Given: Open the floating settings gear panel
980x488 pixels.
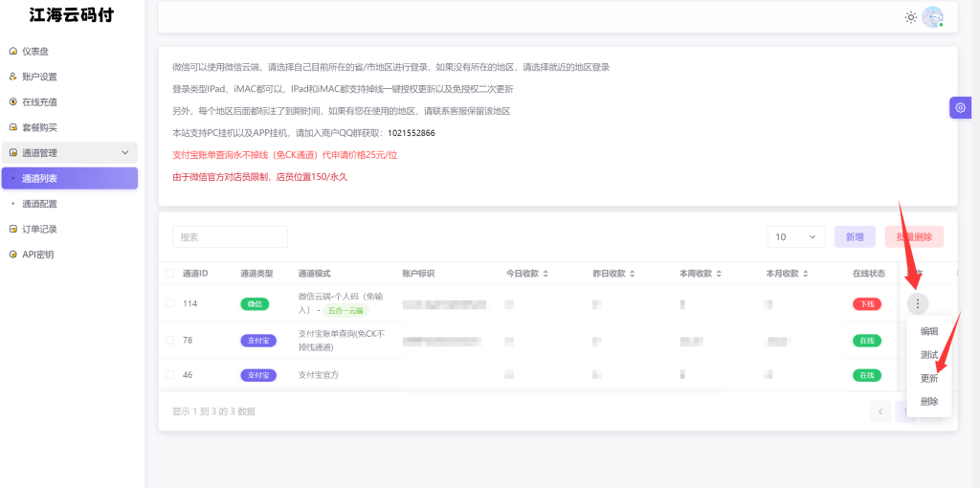Looking at the screenshot, I should click(x=961, y=107).
